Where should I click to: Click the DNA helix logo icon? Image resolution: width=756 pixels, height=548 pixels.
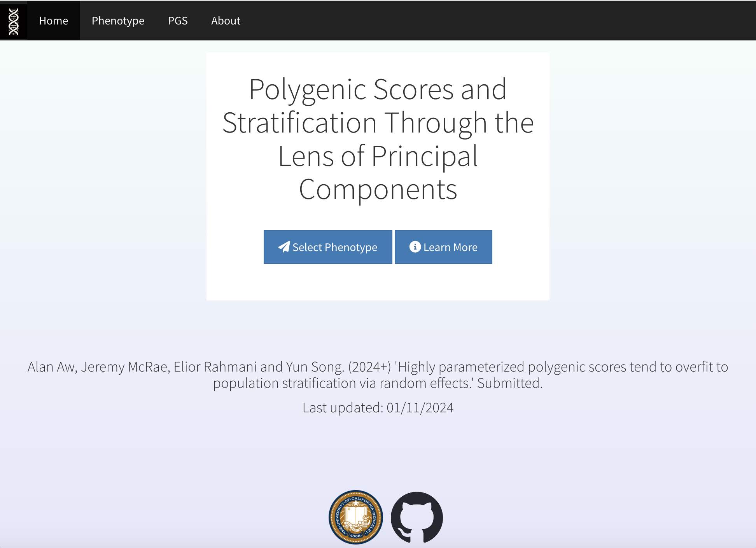click(x=14, y=21)
